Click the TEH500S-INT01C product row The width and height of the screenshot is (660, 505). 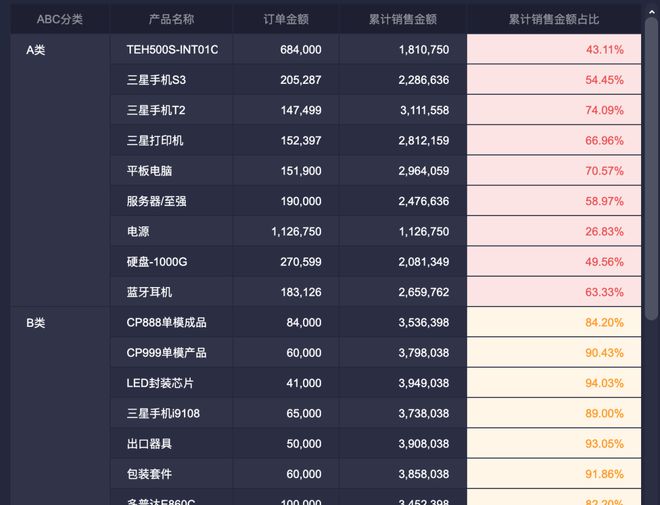click(x=375, y=49)
